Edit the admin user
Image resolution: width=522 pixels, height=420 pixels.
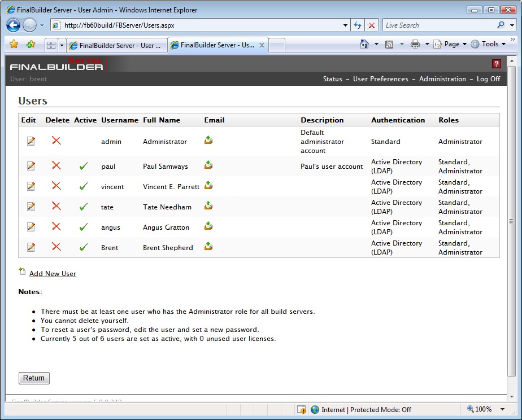(31, 141)
